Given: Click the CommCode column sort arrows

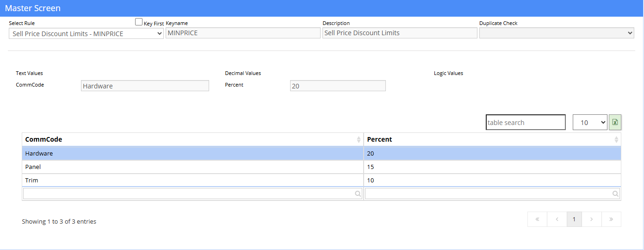Looking at the screenshot, I should 359,139.
